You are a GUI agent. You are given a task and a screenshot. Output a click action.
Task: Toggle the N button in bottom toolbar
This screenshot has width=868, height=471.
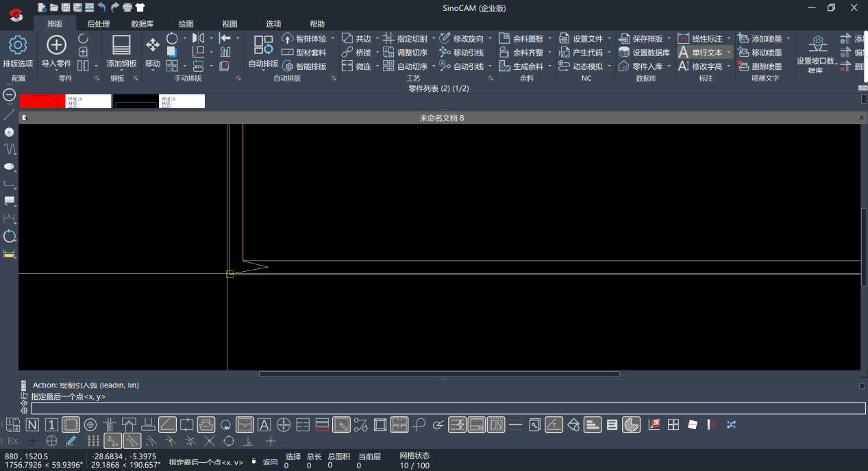[x=32, y=424]
